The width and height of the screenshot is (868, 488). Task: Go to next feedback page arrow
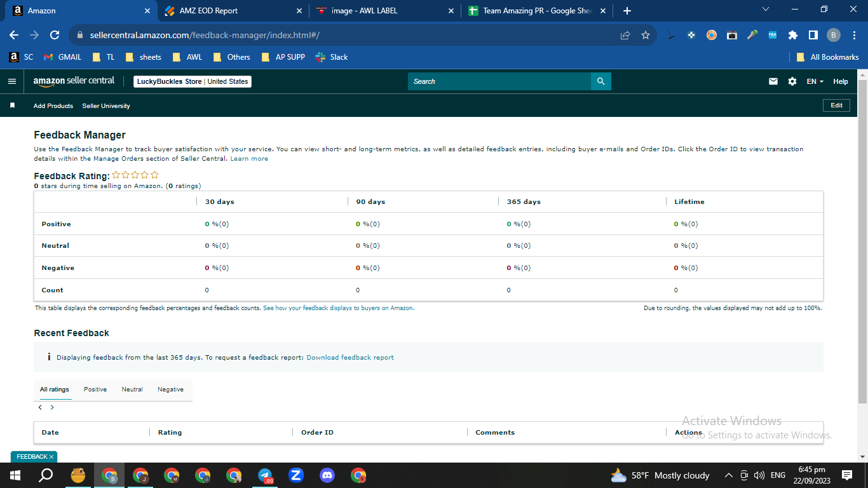52,407
